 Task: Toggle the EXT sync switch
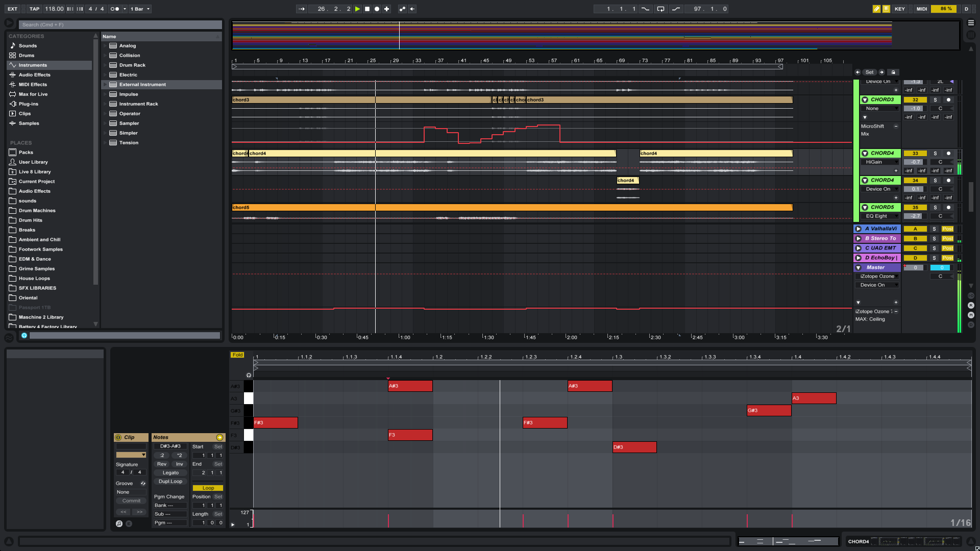coord(12,9)
